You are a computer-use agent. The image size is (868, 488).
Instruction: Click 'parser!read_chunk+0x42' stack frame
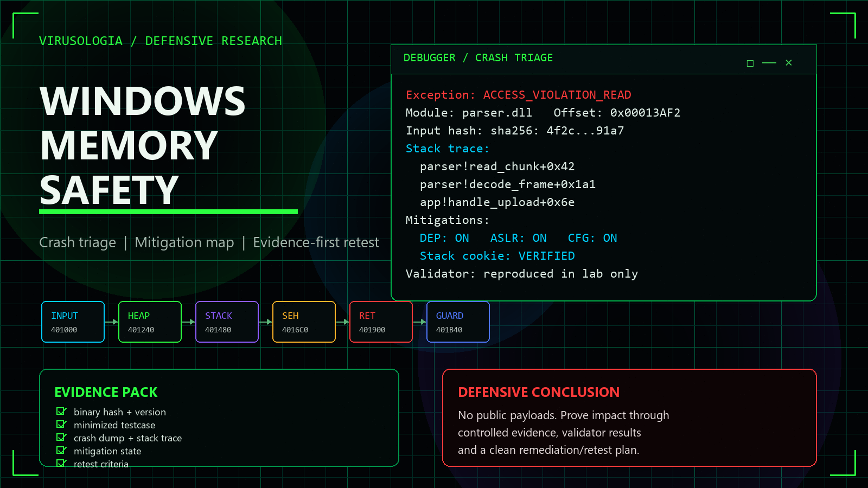[497, 166]
